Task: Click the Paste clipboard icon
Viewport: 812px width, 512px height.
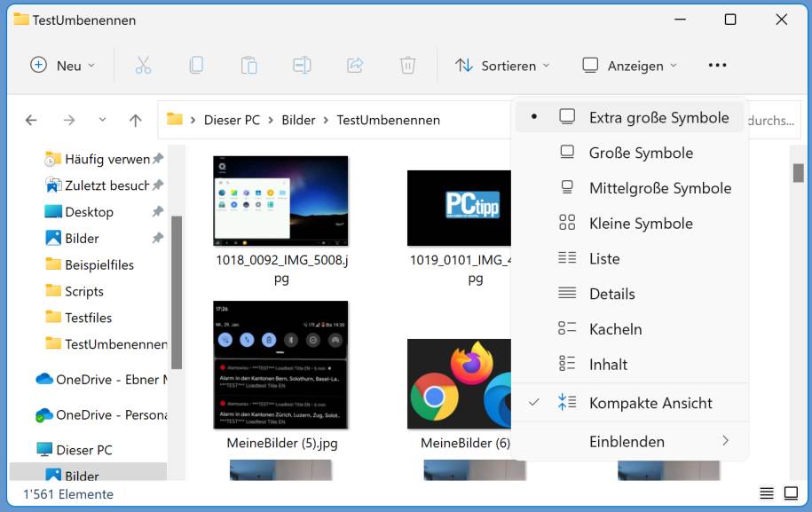Action: coord(249,65)
